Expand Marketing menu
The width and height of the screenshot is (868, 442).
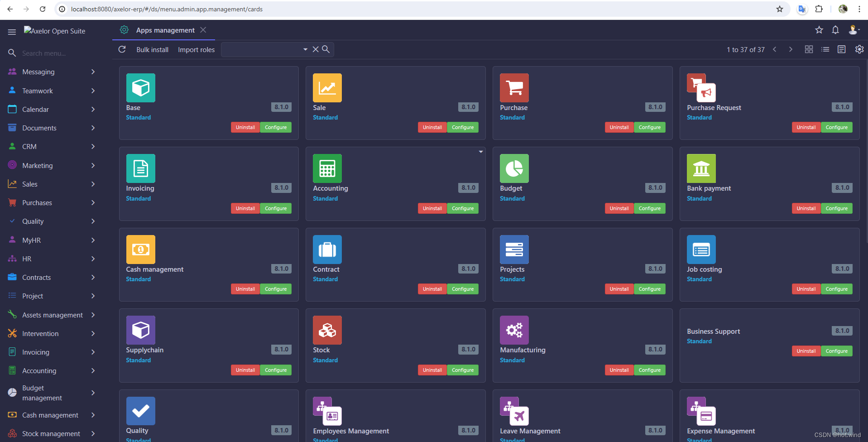point(93,165)
